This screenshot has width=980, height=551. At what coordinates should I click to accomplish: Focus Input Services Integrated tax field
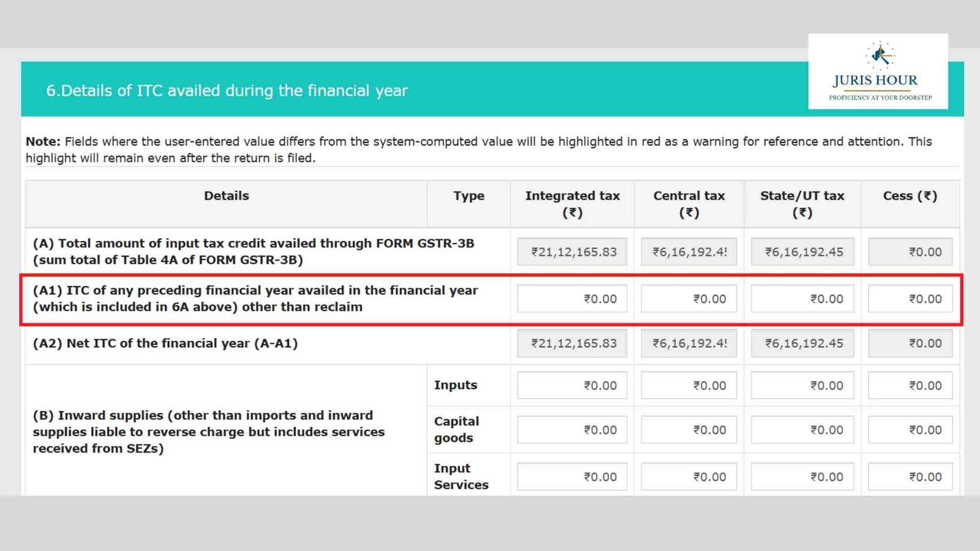(x=571, y=477)
